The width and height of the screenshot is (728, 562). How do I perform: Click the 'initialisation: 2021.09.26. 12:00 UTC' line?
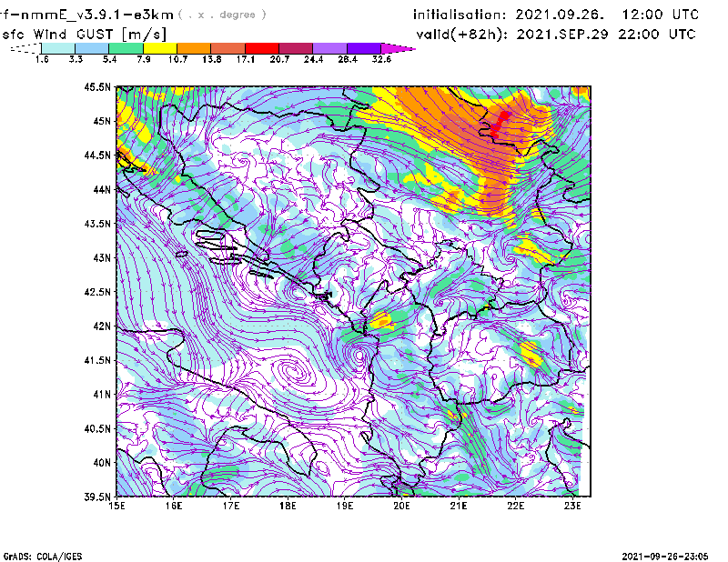click(556, 15)
